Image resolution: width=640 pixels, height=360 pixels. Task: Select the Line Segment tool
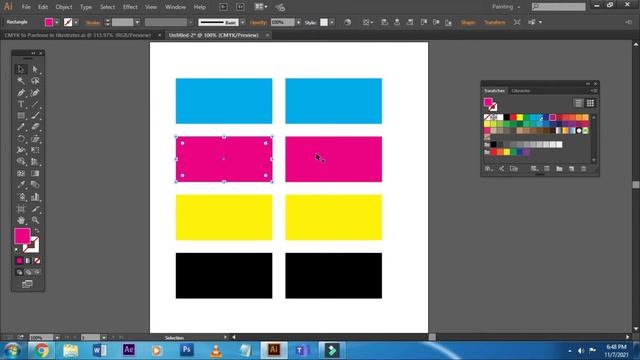[35, 104]
